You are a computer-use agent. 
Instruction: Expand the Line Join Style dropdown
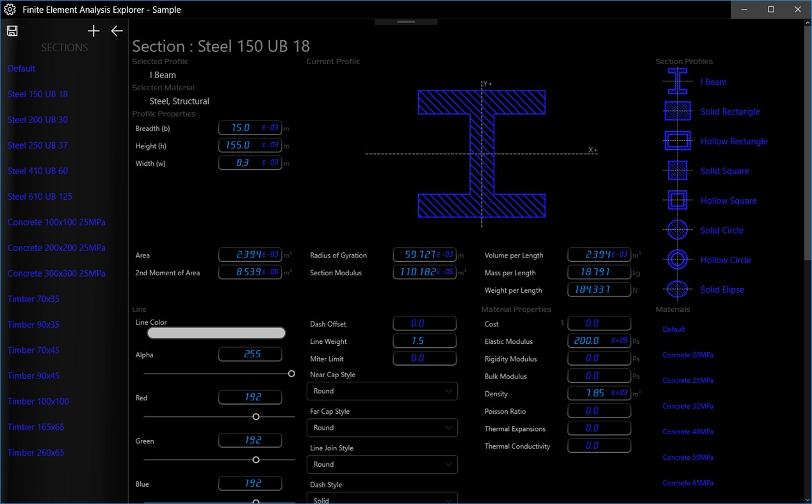click(382, 464)
